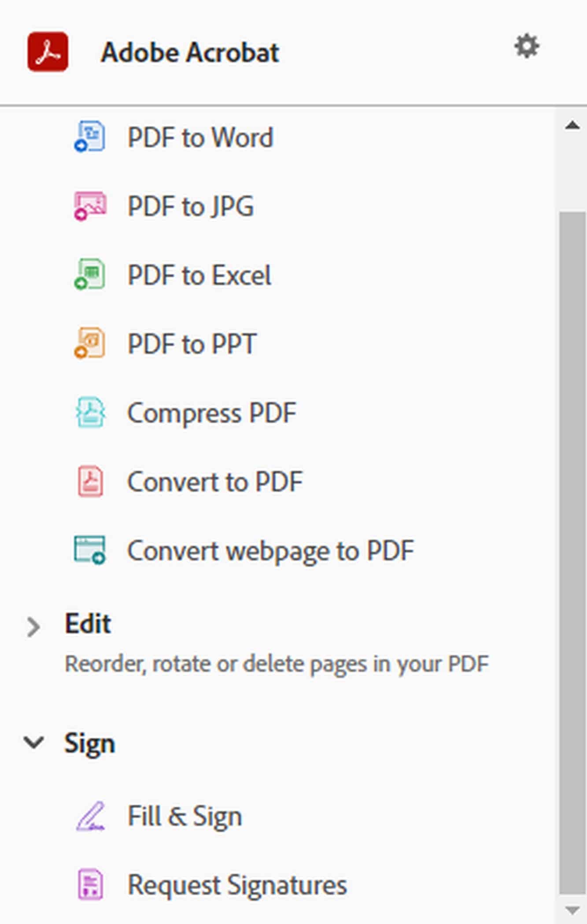The image size is (587, 924).
Task: Click the Compress PDF icon
Action: point(90,412)
